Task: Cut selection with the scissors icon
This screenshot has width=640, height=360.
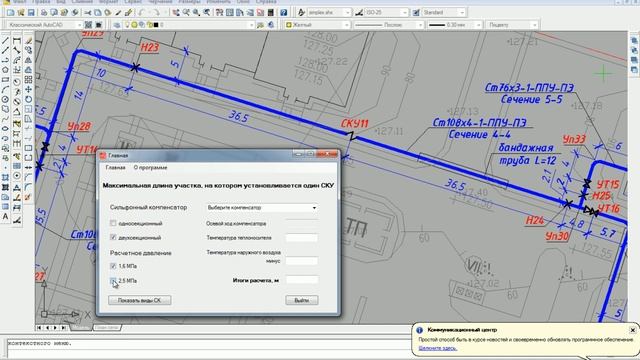Action: (88, 13)
